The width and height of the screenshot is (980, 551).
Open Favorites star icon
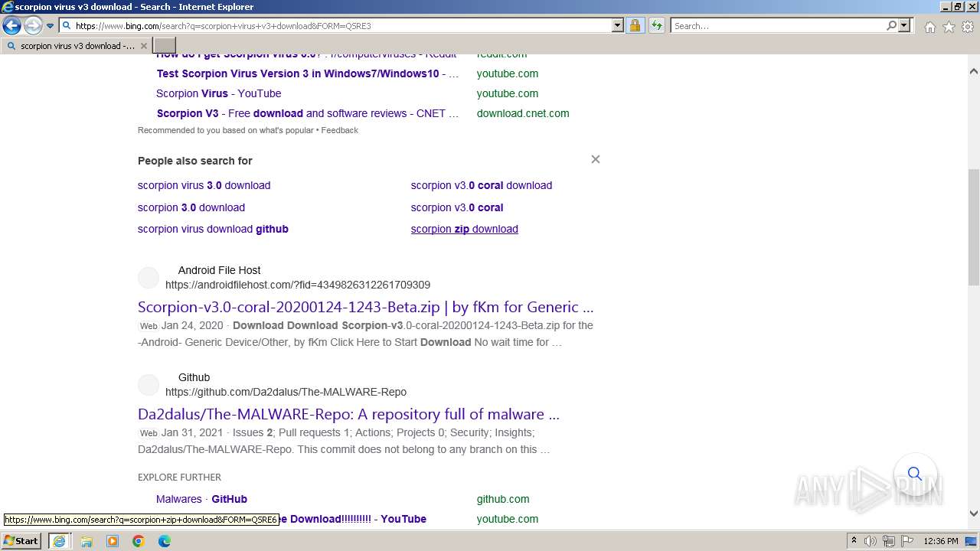pos(949,27)
